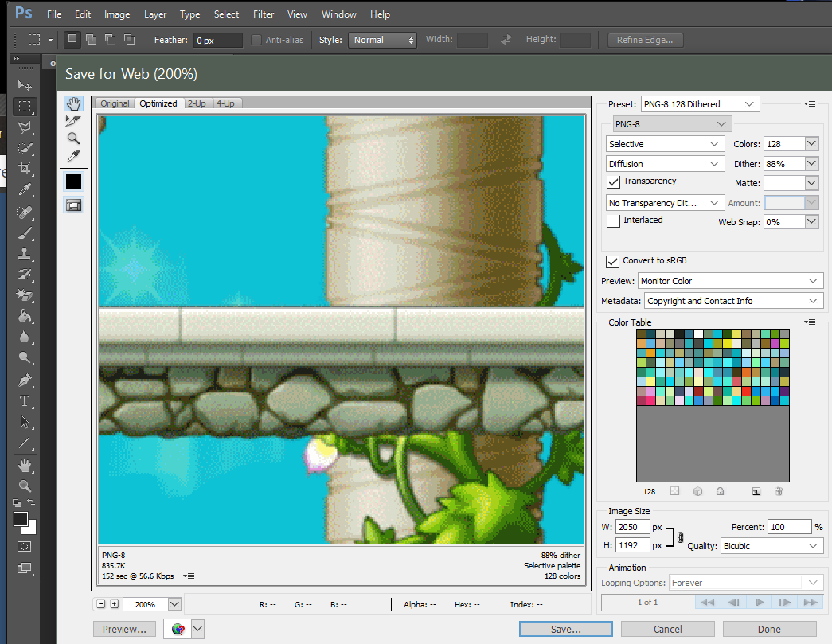Click the Add to selection icon
832x644 pixels.
point(92,39)
